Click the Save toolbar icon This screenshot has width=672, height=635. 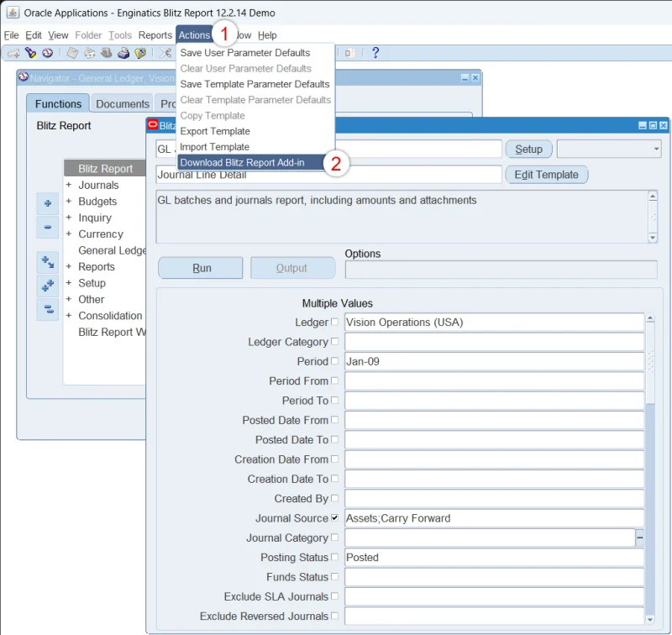[72, 53]
